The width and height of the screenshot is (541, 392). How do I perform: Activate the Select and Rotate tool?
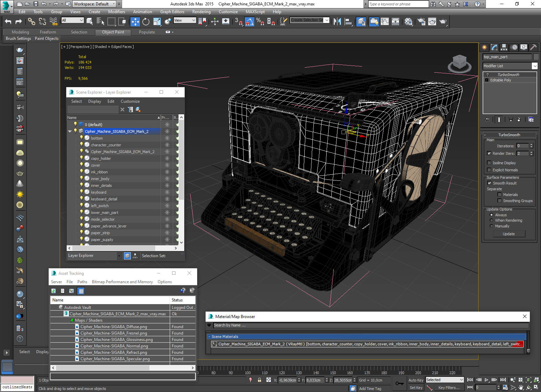click(146, 22)
